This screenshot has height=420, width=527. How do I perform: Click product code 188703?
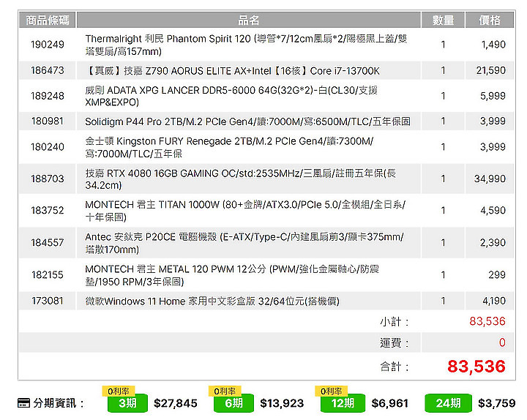point(48,179)
